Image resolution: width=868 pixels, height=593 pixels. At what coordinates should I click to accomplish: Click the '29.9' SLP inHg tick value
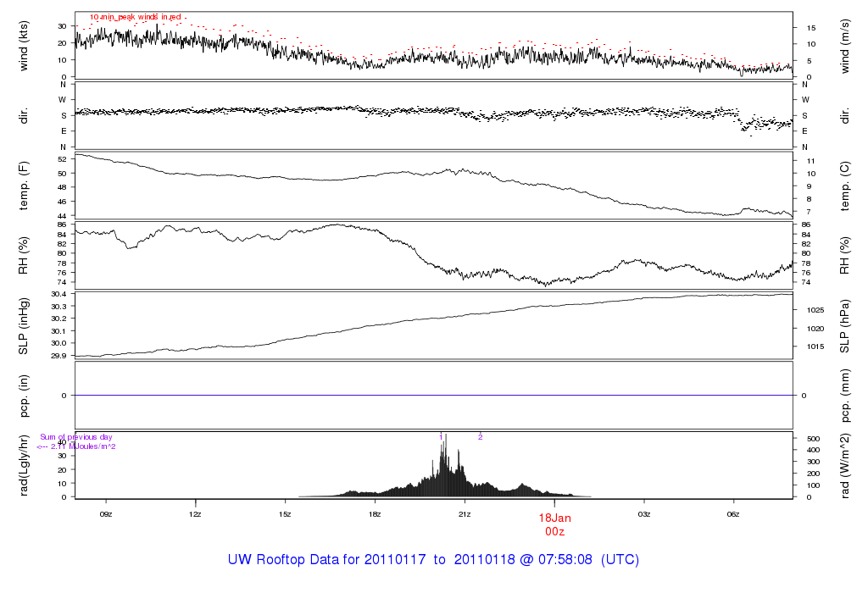pos(58,356)
